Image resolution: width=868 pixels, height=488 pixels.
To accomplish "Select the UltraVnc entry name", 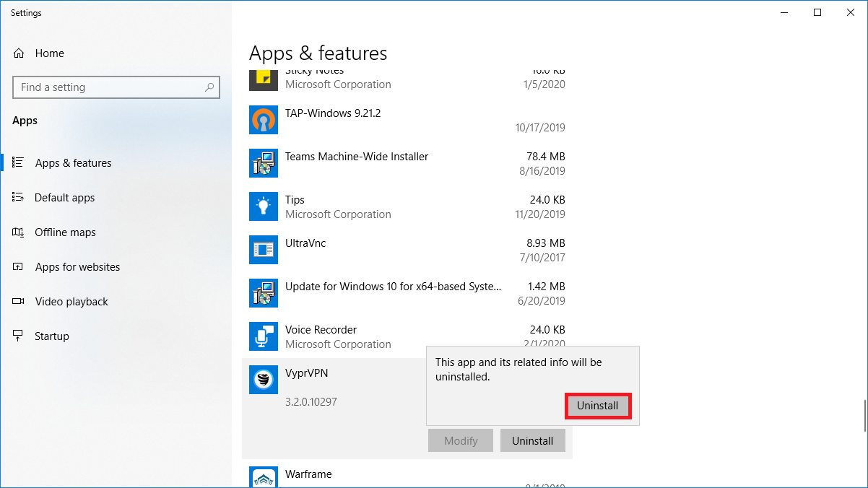I will 305,243.
